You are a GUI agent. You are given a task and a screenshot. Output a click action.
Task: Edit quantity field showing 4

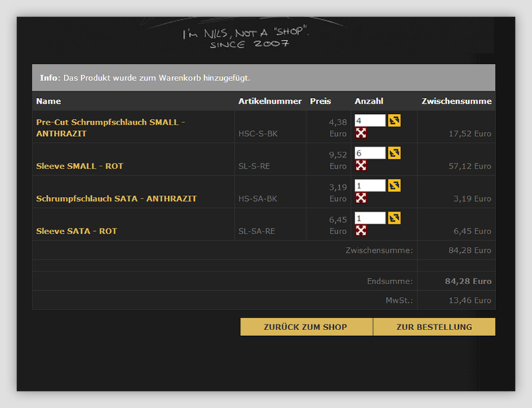pyautogui.click(x=370, y=120)
